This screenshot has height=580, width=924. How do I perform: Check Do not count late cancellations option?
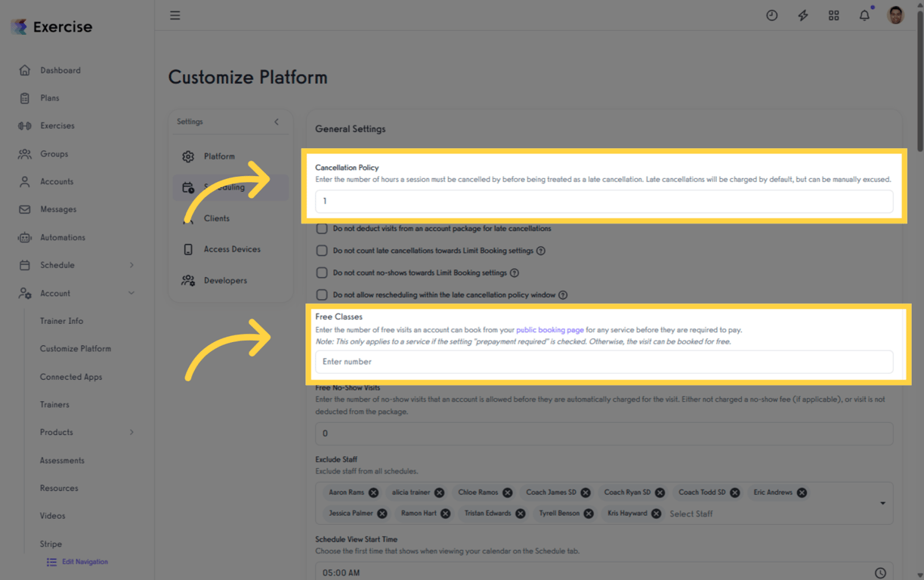point(322,251)
